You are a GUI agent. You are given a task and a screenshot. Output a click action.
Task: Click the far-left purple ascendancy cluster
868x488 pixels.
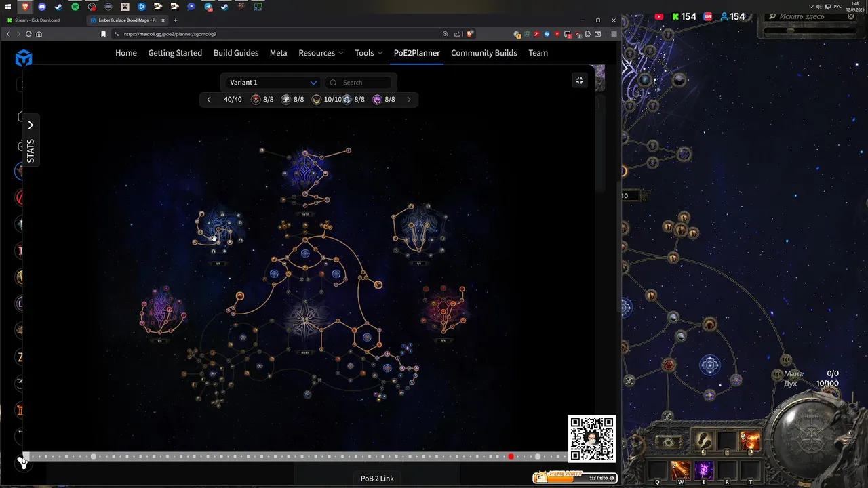(163, 311)
